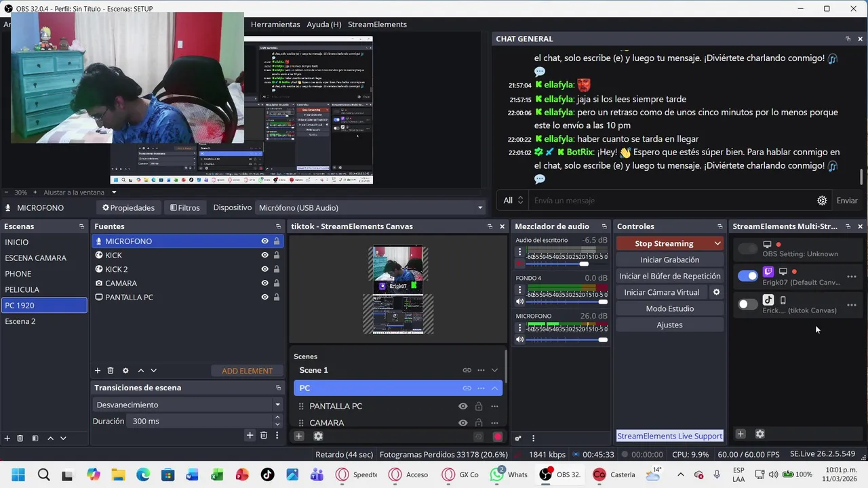This screenshot has width=868, height=488.
Task: Open WhatsApp from the taskbar
Action: pyautogui.click(x=509, y=474)
